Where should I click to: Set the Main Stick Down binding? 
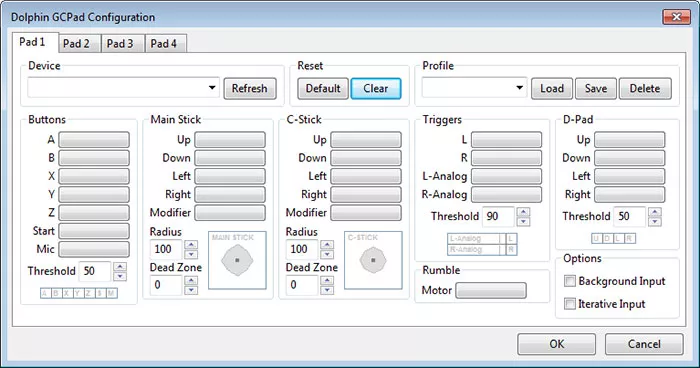(230, 158)
